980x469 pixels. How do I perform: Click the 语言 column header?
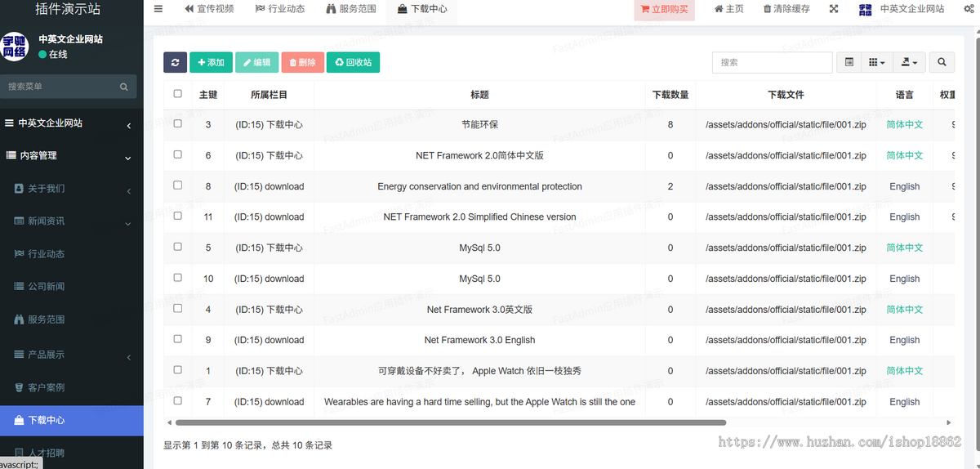905,95
